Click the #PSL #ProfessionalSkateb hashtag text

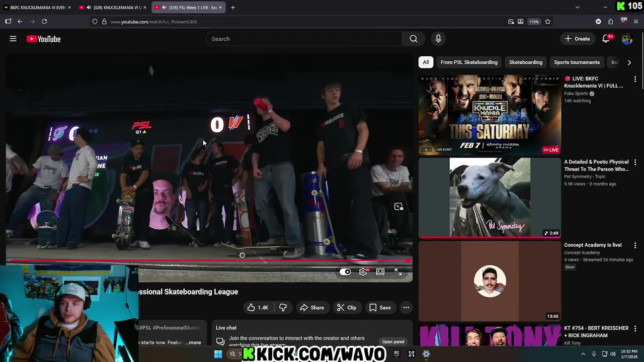pos(170,328)
